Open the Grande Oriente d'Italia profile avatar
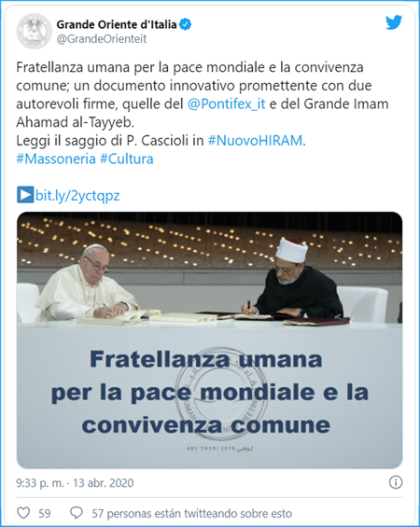Viewport: 420px width, 527px height. pyautogui.click(x=34, y=32)
